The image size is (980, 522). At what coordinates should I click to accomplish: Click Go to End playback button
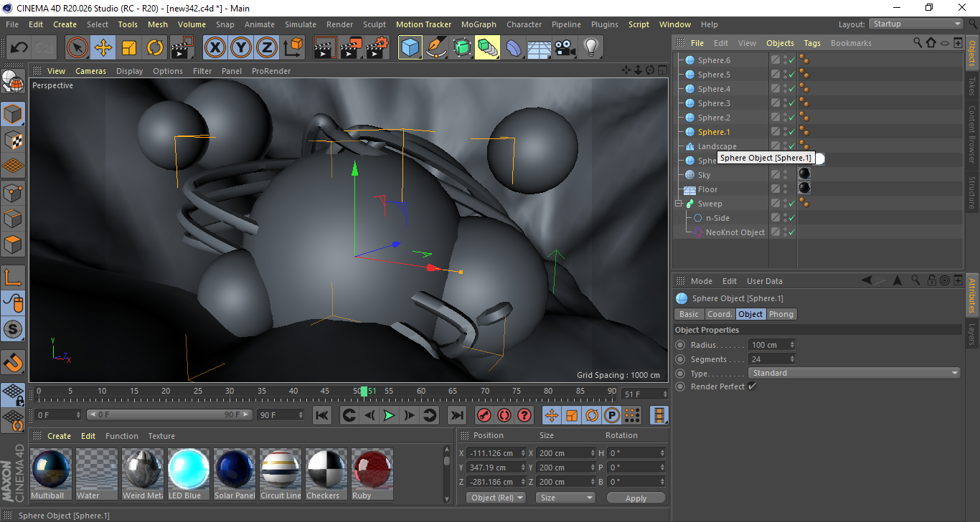456,415
